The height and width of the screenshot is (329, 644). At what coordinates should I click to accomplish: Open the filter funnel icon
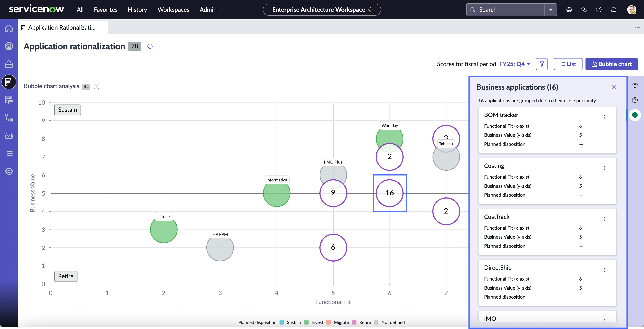point(542,64)
